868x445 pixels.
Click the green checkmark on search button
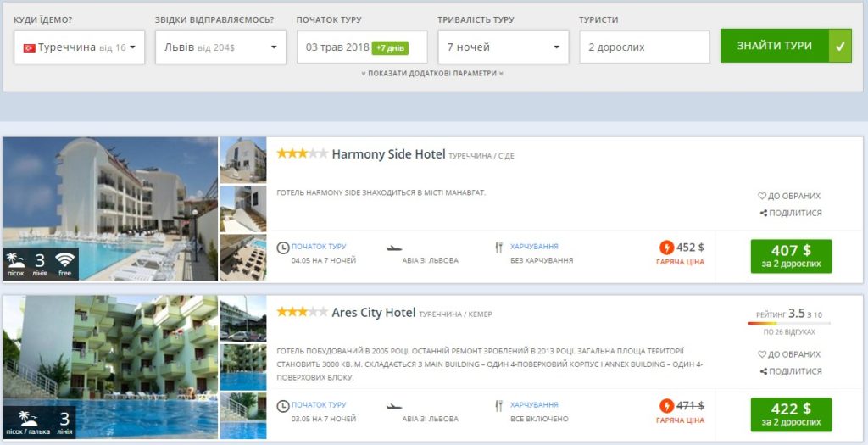pyautogui.click(x=840, y=46)
